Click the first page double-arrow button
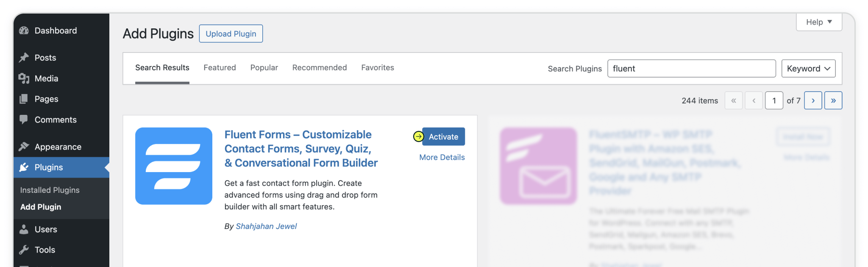 [x=734, y=100]
